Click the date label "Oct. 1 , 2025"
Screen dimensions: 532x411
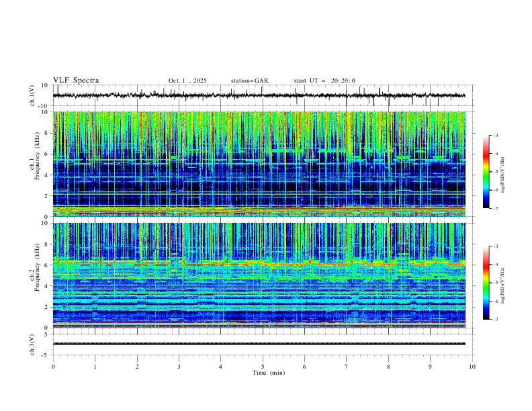point(187,81)
